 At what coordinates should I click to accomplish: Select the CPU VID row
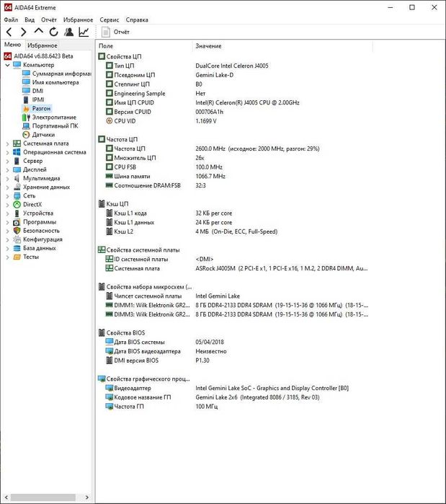[x=234, y=121]
